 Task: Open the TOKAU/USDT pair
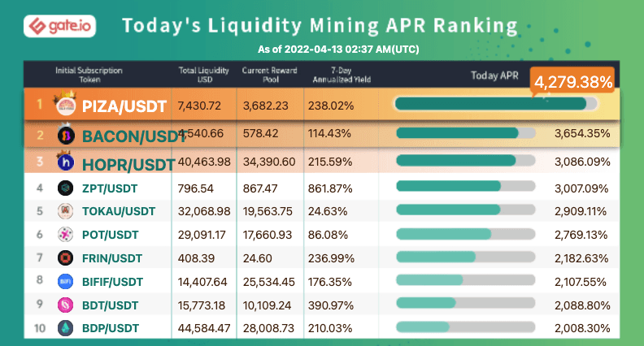(x=119, y=211)
